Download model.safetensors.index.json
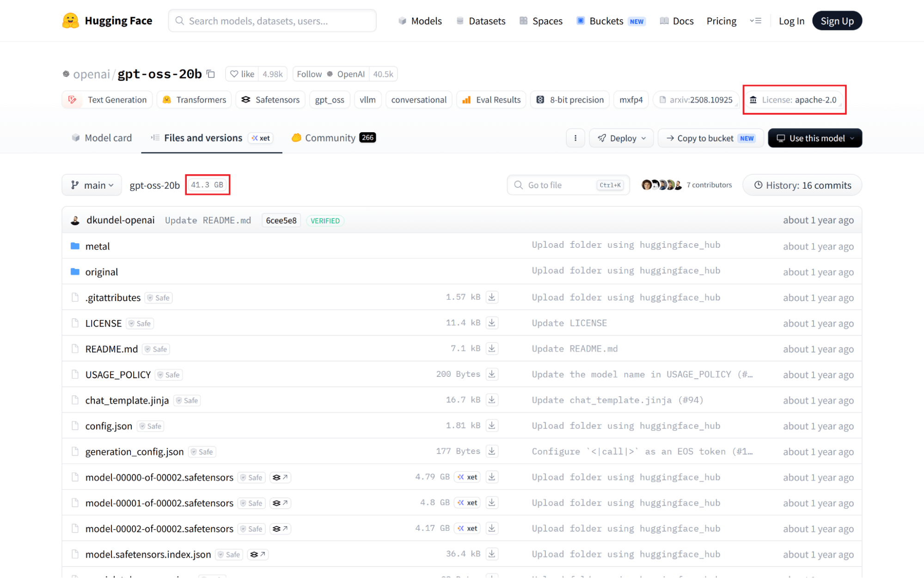The height and width of the screenshot is (578, 924). pos(492,554)
